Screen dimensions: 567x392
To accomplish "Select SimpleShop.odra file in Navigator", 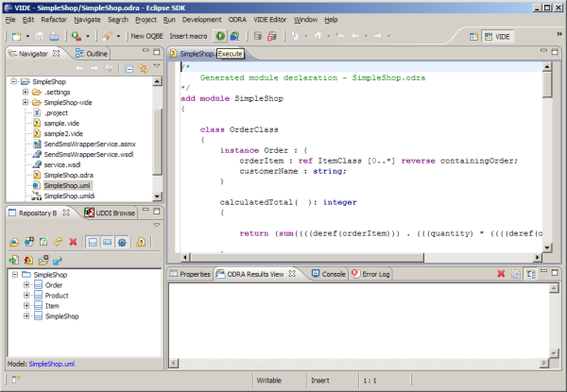I will 69,175.
